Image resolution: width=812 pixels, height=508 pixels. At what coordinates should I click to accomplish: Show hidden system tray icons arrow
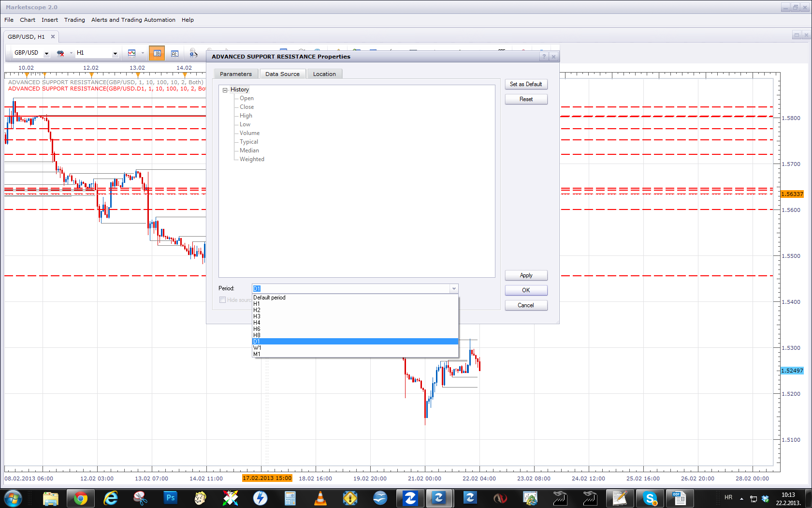click(741, 498)
